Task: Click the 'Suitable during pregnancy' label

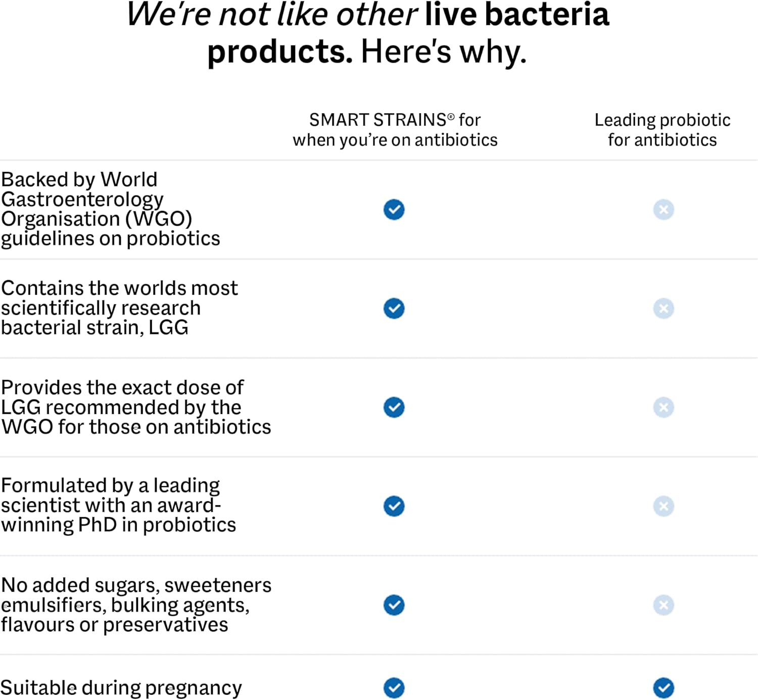Action: 121,688
